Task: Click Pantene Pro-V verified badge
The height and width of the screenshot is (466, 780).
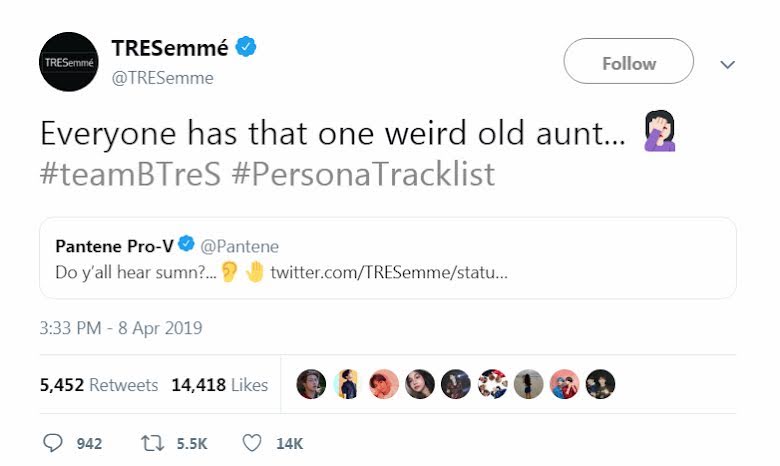Action: (186, 244)
